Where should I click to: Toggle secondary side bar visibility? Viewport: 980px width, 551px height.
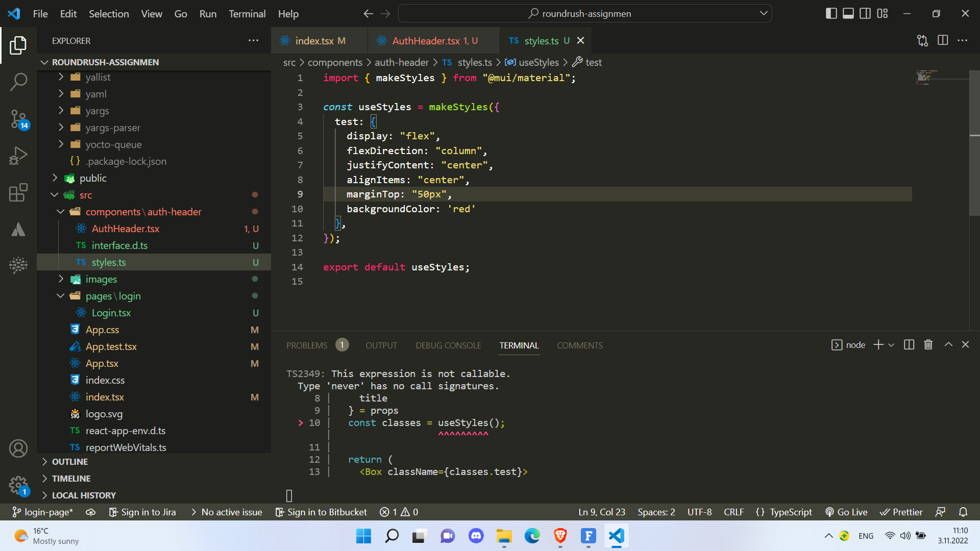865,14
